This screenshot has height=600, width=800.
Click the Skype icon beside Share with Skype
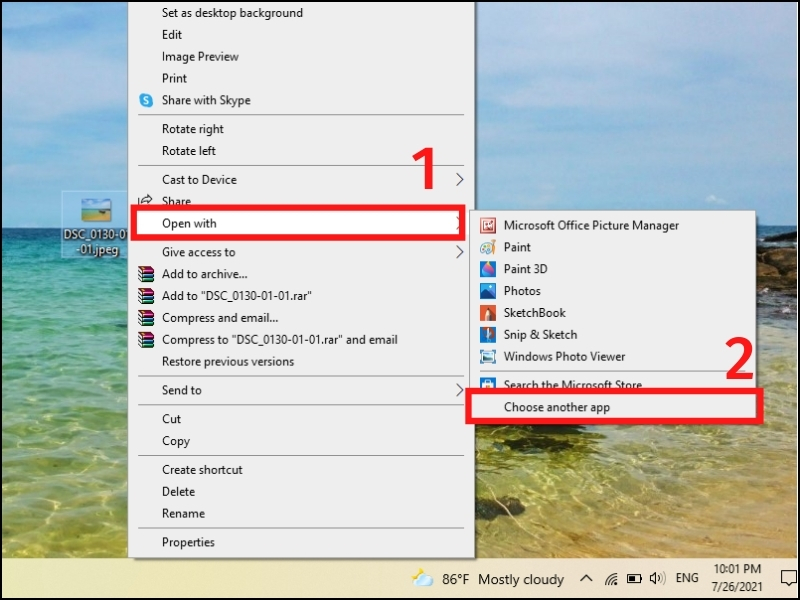[x=146, y=100]
